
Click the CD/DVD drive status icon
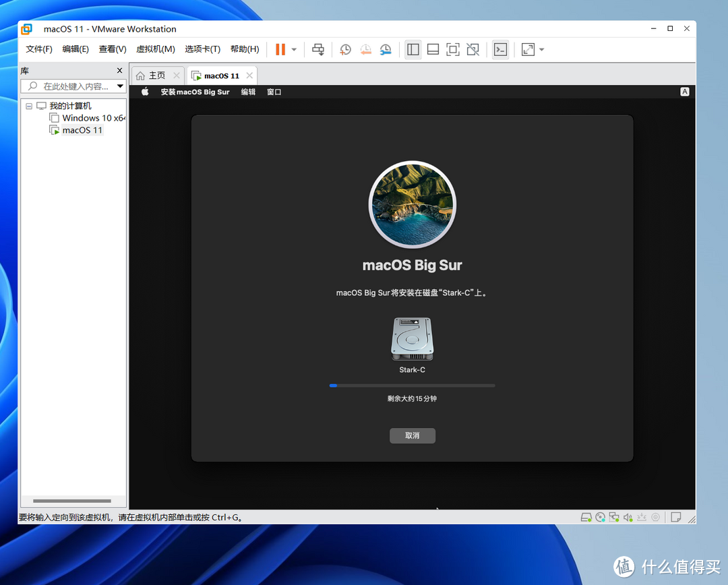[x=601, y=517]
